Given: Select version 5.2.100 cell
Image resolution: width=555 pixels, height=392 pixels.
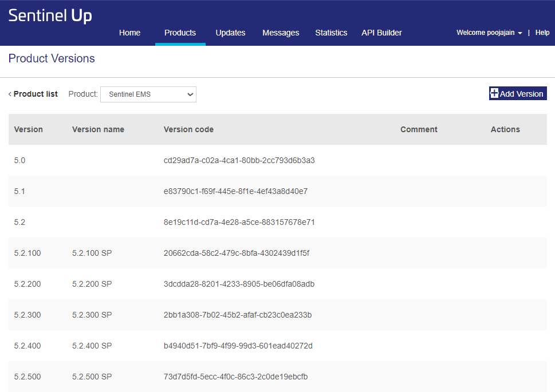Looking at the screenshot, I should point(27,253).
